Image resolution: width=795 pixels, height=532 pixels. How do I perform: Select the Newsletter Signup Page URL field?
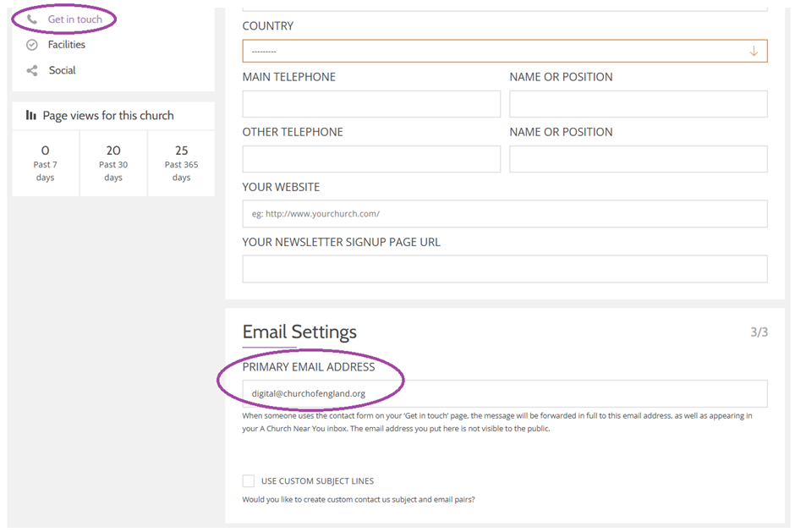point(505,269)
